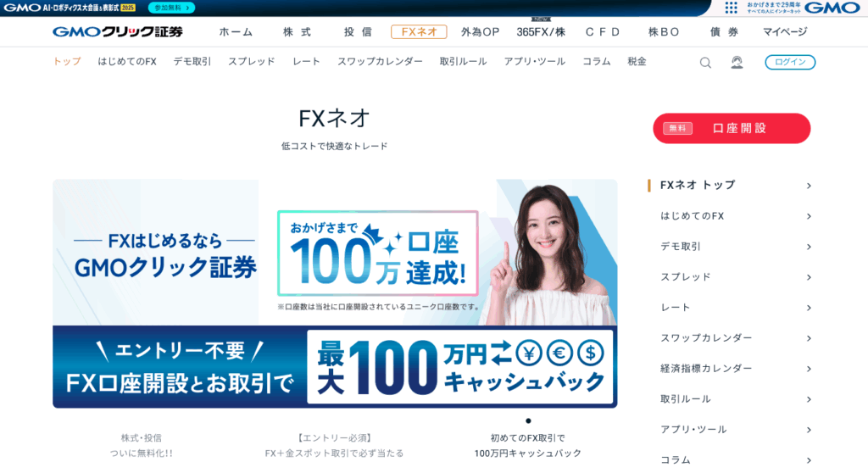
Task: Expand the 経済指標カレンダー sidebar chevron
Action: point(809,369)
